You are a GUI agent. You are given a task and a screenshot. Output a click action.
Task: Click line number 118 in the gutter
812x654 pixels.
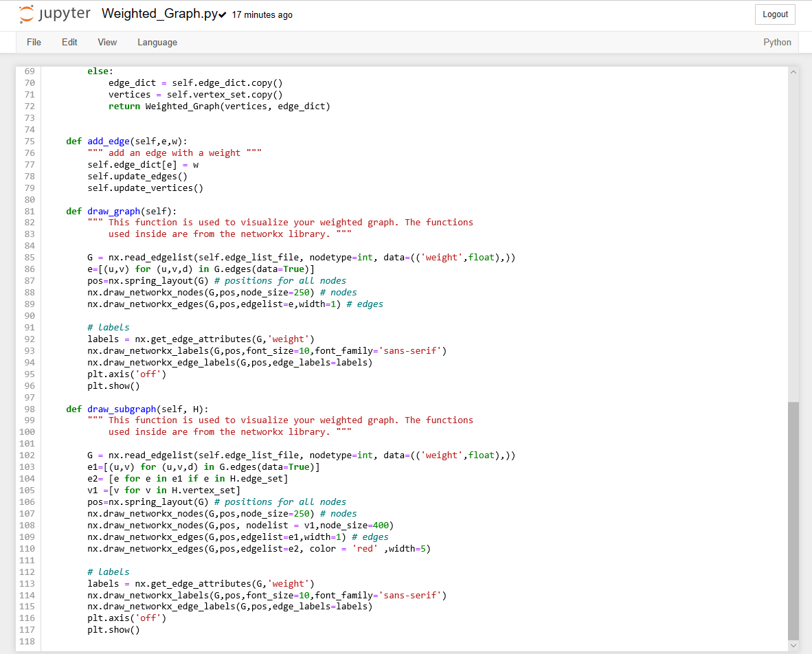coord(27,641)
